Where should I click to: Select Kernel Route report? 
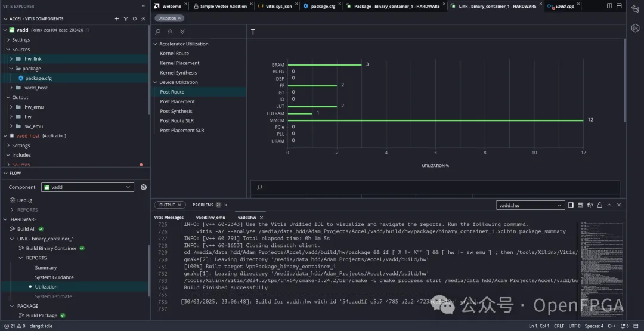coord(175,54)
